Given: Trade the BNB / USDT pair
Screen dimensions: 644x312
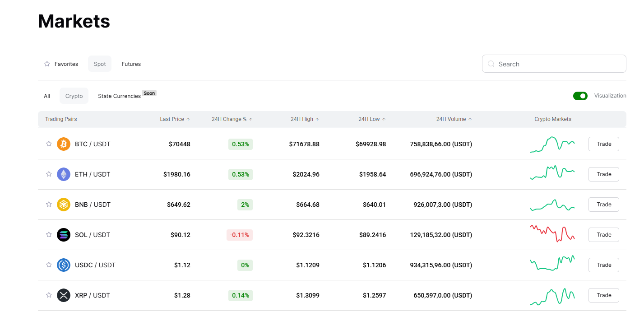Looking at the screenshot, I should coord(604,205).
